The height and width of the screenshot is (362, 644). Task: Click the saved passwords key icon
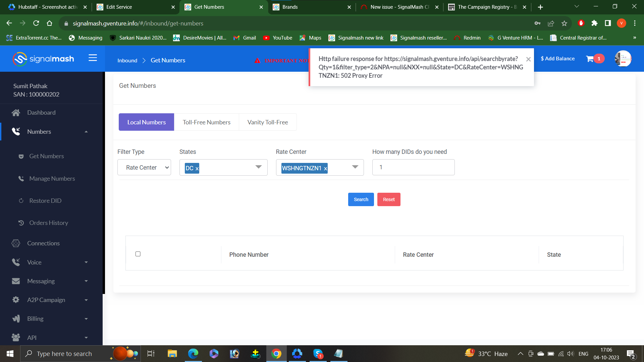click(x=537, y=23)
